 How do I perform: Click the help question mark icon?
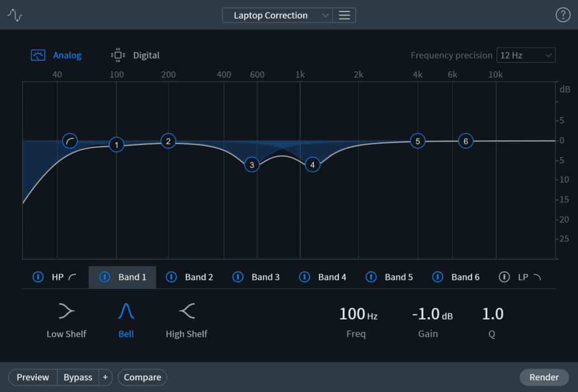[563, 15]
